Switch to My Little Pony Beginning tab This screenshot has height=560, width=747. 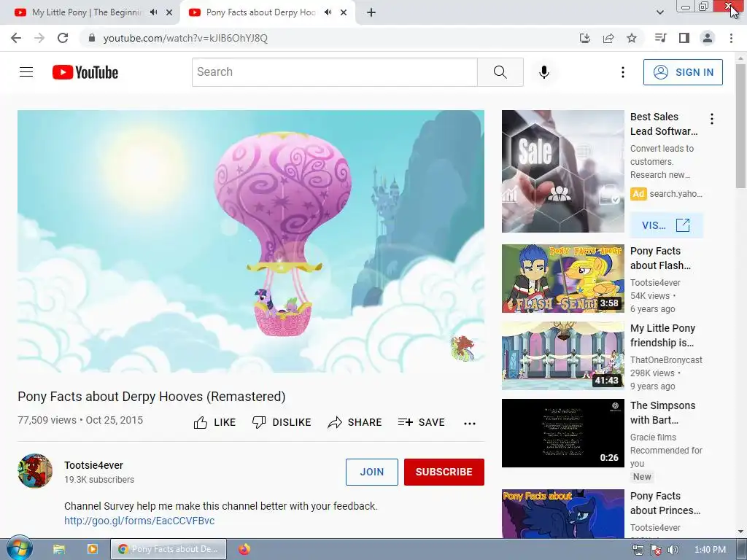pos(87,12)
